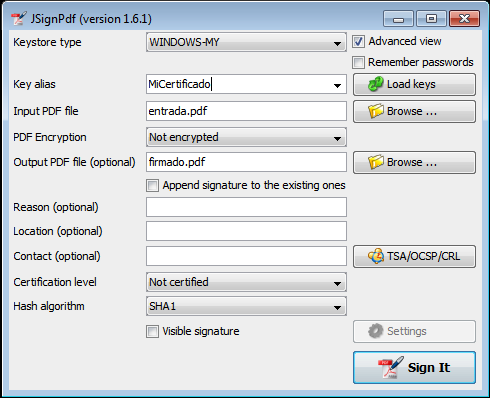
Task: Enable Remember passwords checkbox
Action: (358, 62)
